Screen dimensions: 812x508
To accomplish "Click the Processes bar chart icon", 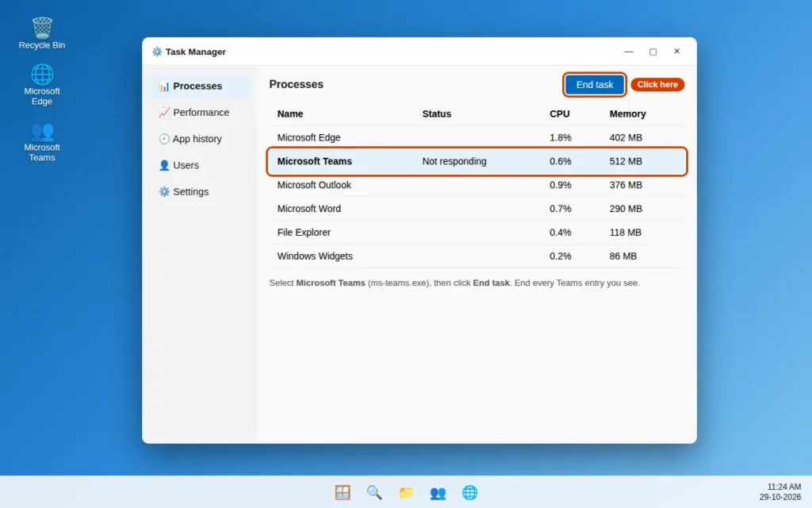I will point(164,86).
